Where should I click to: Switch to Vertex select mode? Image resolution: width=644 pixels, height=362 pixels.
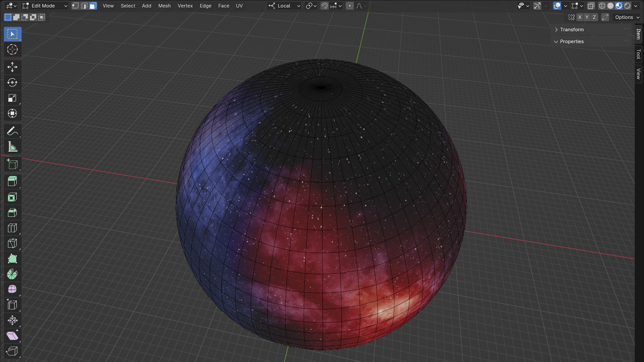point(75,6)
